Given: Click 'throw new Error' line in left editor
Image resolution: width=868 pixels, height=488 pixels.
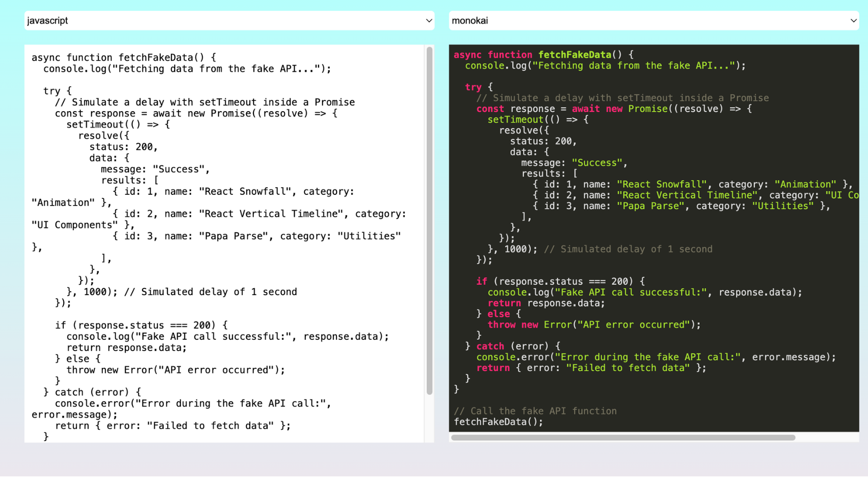Looking at the screenshot, I should tap(176, 370).
